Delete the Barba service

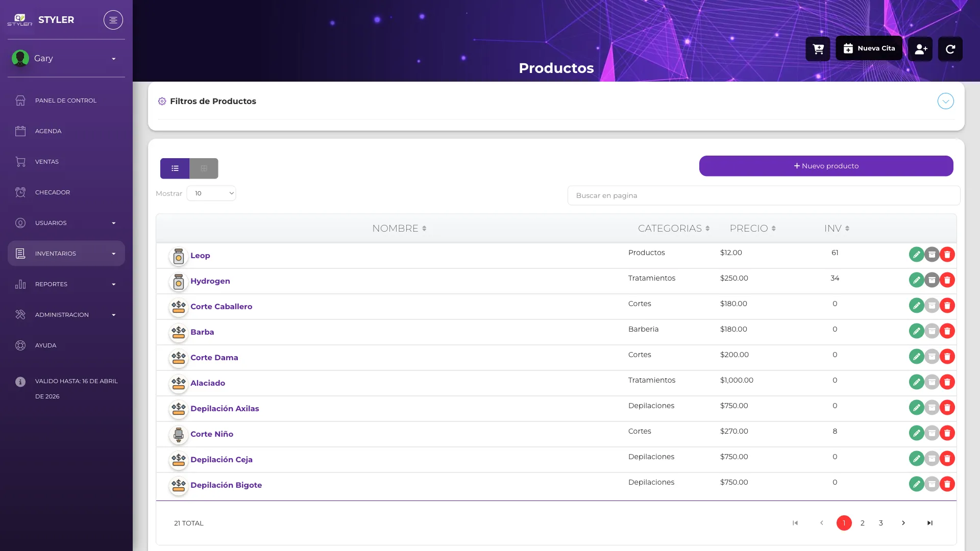[947, 331]
